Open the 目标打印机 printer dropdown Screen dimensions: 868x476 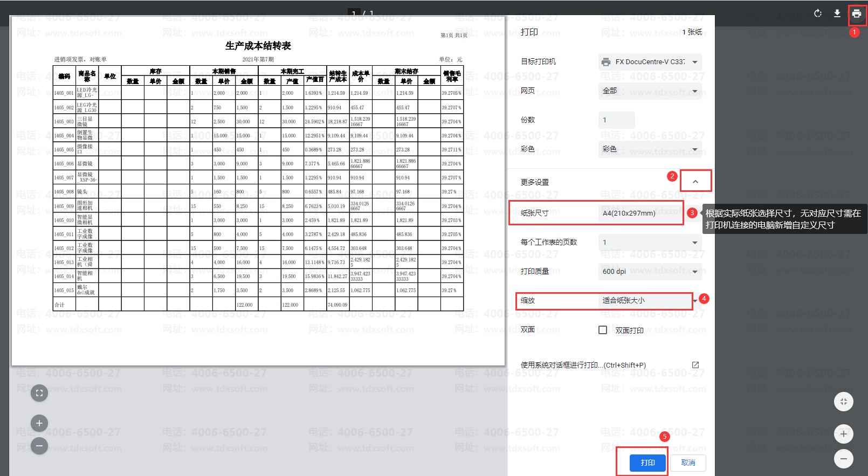(650, 62)
